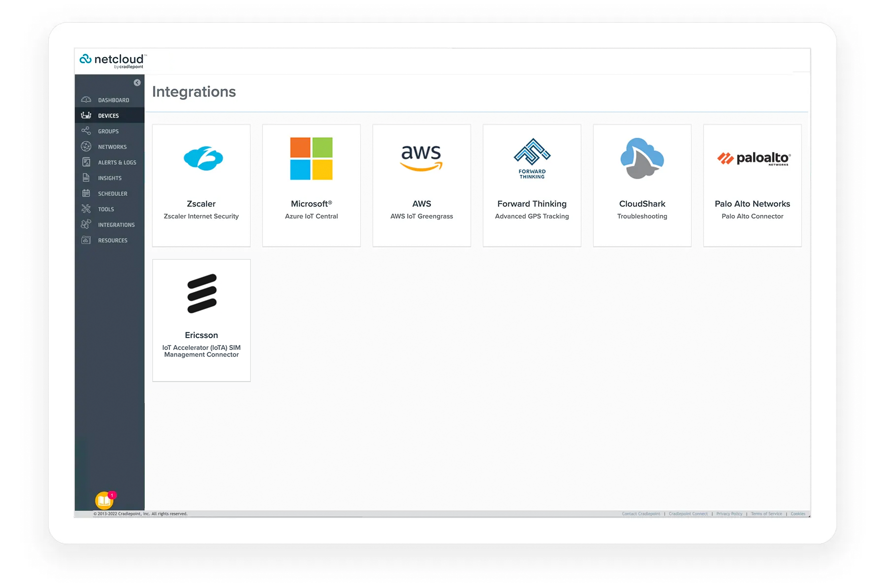Click the CloudShark logo
886x588 pixels.
(x=642, y=158)
